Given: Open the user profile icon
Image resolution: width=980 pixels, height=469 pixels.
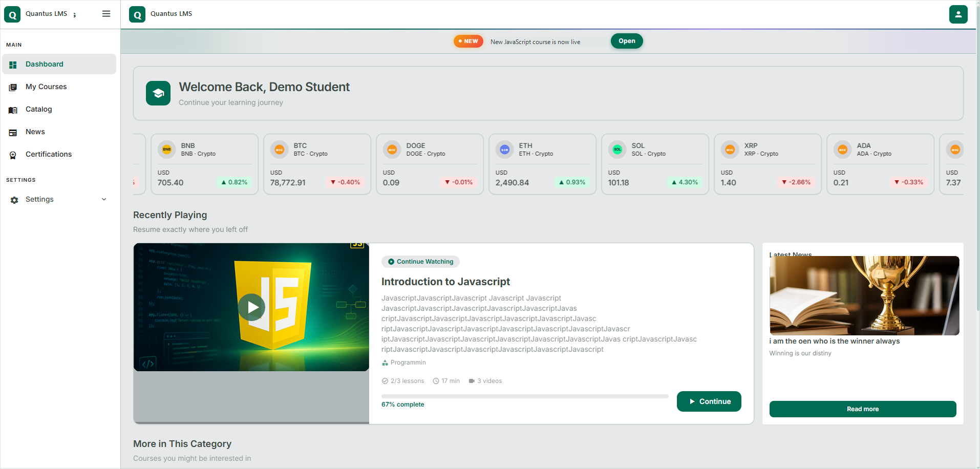Looking at the screenshot, I should (x=958, y=14).
